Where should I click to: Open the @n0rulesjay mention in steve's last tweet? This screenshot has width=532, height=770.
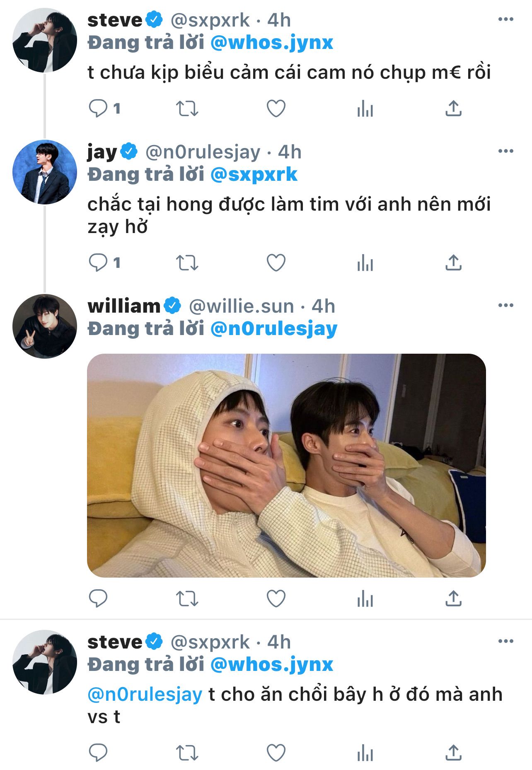pyautogui.click(x=145, y=694)
